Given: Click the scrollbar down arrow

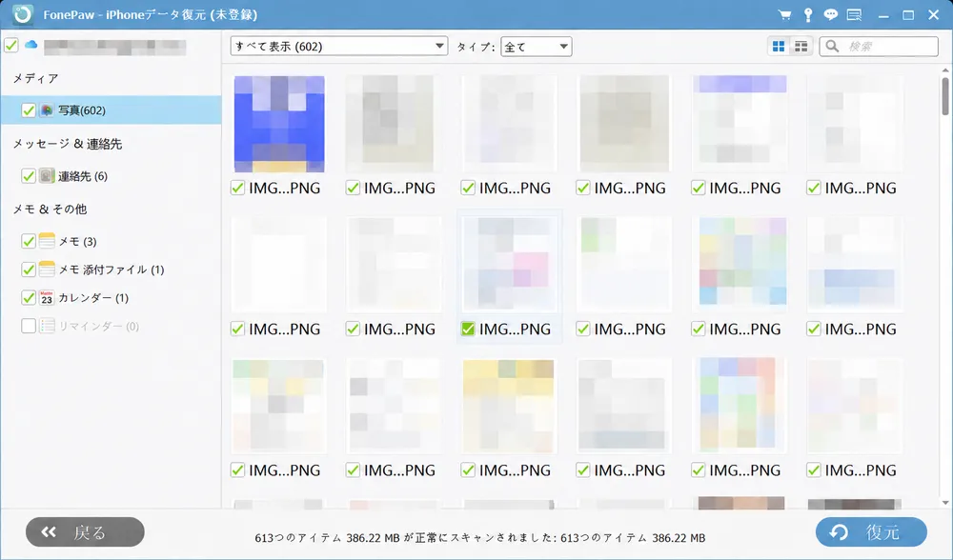Looking at the screenshot, I should point(945,502).
